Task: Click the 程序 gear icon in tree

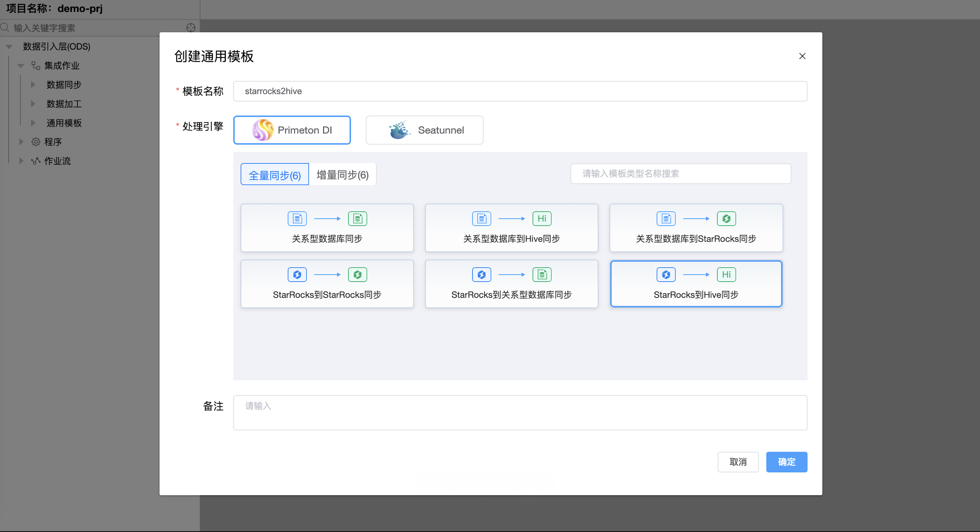Action: point(36,142)
